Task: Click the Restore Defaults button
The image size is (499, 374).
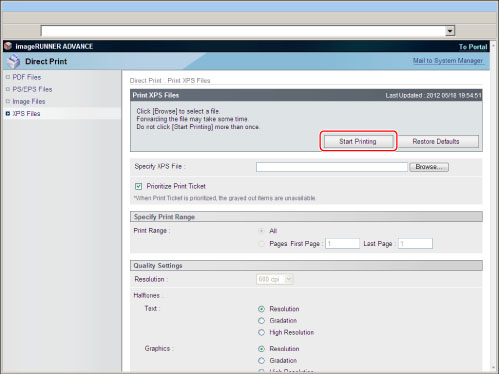Action: [x=436, y=141]
